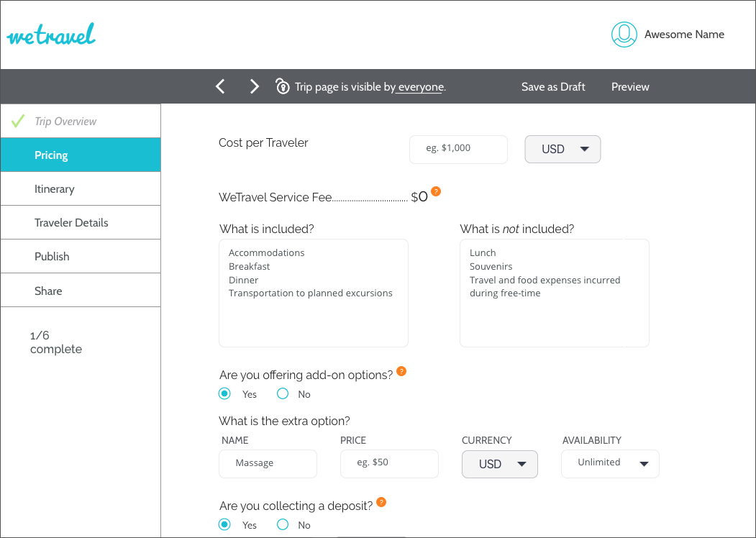Open help icon beside WeTravel Service Fee
756x538 pixels.
[436, 192]
